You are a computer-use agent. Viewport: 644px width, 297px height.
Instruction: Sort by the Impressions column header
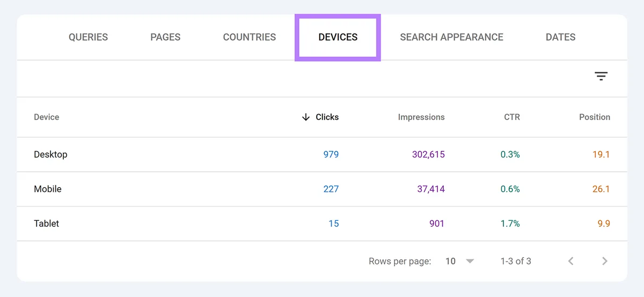(421, 117)
